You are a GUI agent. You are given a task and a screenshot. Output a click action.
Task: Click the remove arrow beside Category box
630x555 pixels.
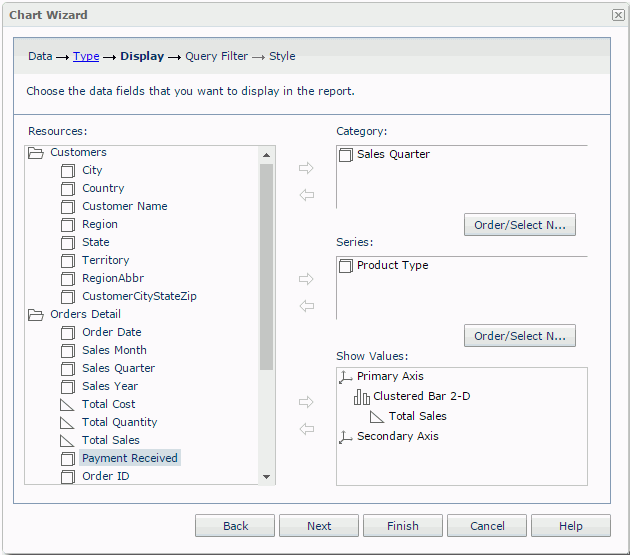pos(307,195)
